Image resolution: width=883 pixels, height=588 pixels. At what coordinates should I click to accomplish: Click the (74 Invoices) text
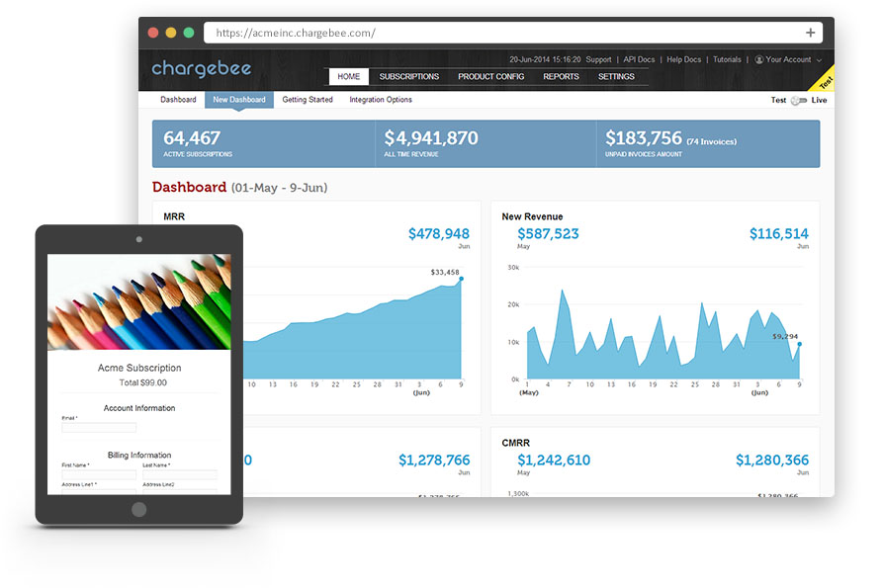pos(711,141)
